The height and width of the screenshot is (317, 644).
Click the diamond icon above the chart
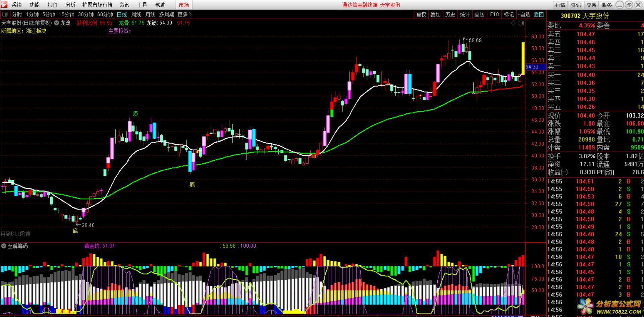tap(513, 23)
